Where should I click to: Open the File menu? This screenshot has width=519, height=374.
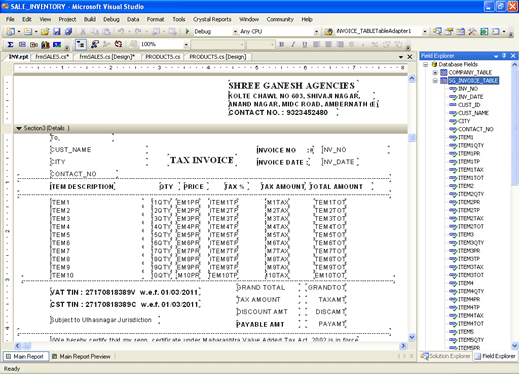click(x=10, y=19)
